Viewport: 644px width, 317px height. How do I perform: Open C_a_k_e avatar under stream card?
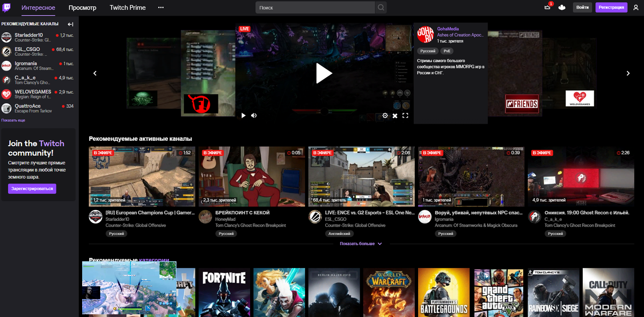534,217
